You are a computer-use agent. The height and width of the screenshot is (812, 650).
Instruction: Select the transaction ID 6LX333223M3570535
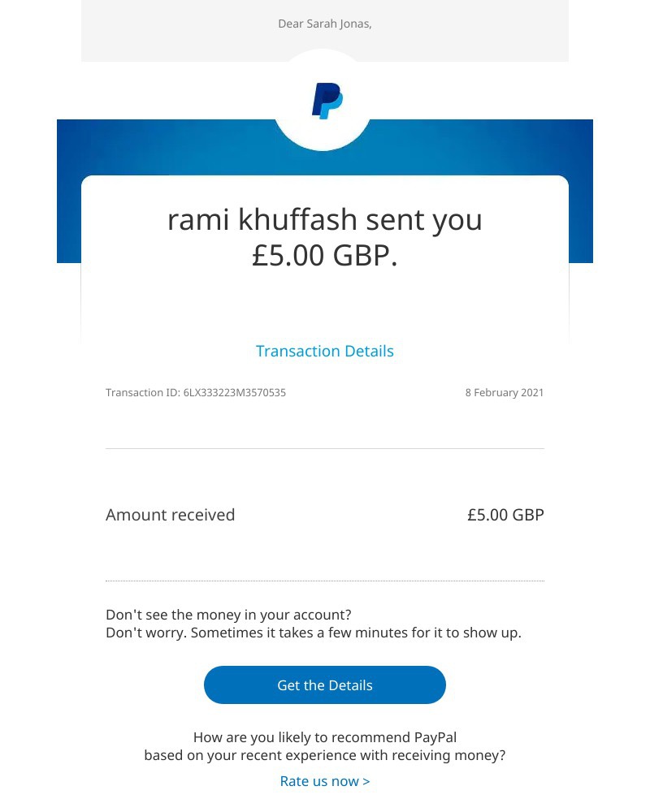click(x=234, y=392)
